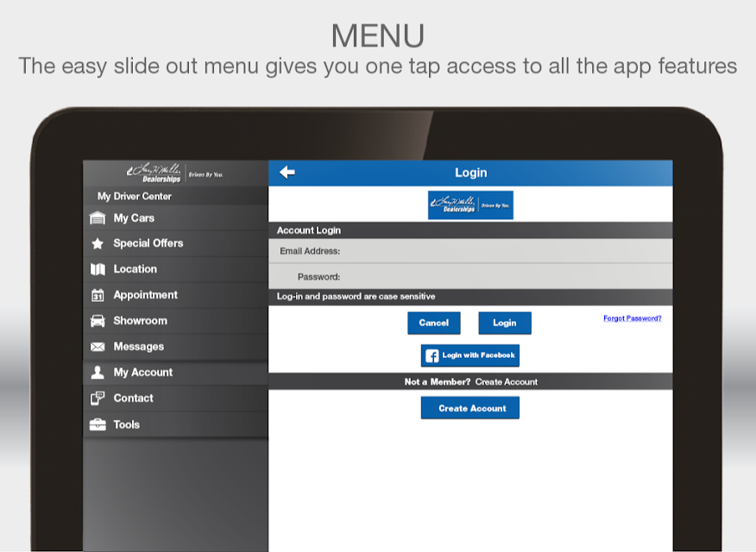This screenshot has width=756, height=552.
Task: Focus the Email Address field
Action: pos(470,251)
